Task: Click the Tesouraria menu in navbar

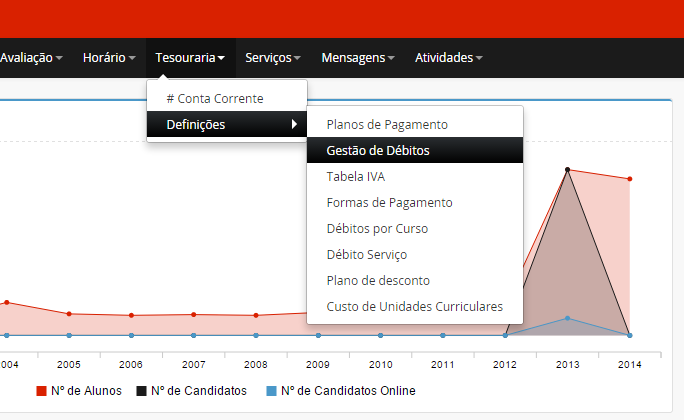Action: (190, 58)
